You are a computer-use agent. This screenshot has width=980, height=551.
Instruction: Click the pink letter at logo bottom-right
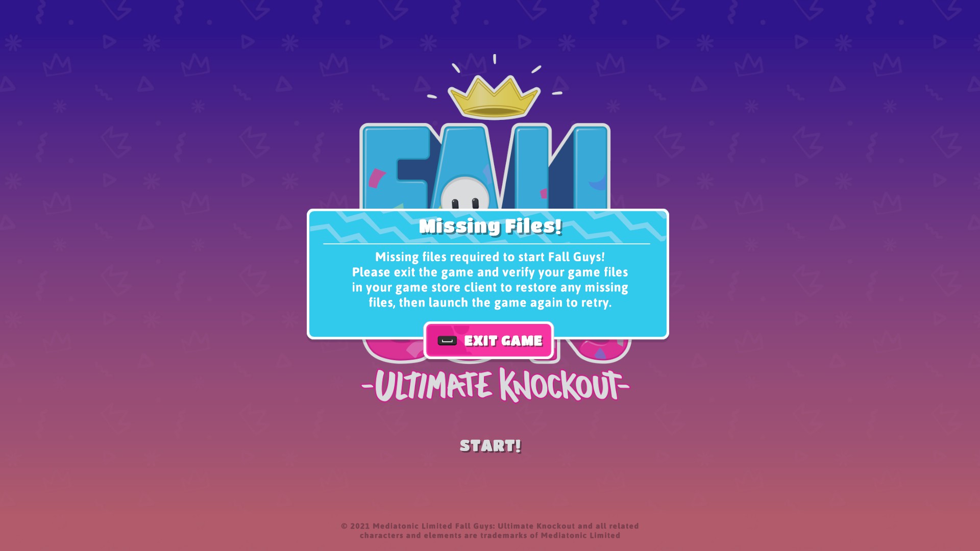(x=599, y=350)
